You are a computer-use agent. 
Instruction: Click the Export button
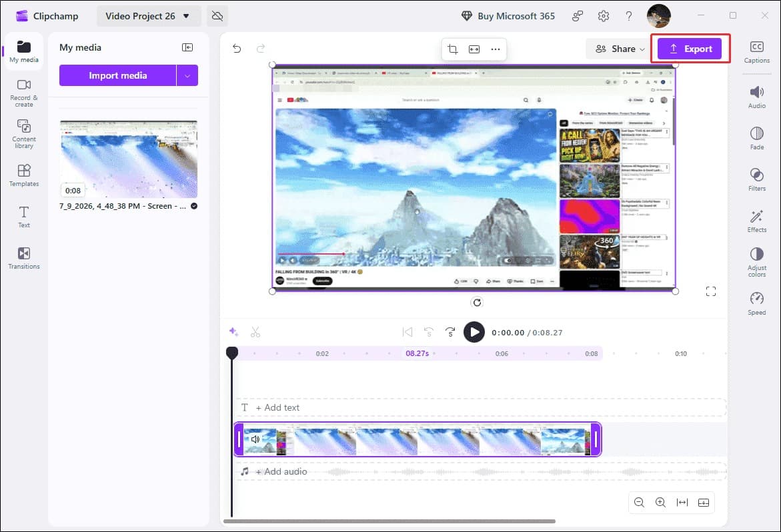click(x=690, y=49)
